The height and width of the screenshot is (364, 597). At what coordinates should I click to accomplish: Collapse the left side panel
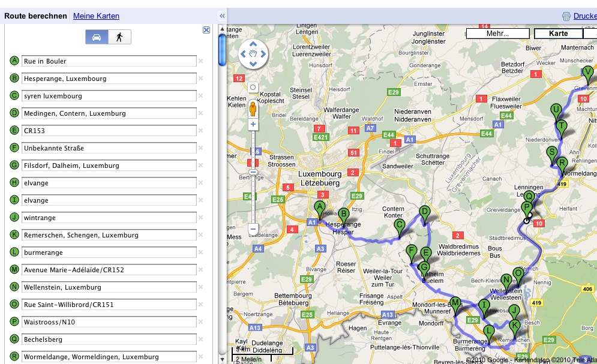(222, 16)
